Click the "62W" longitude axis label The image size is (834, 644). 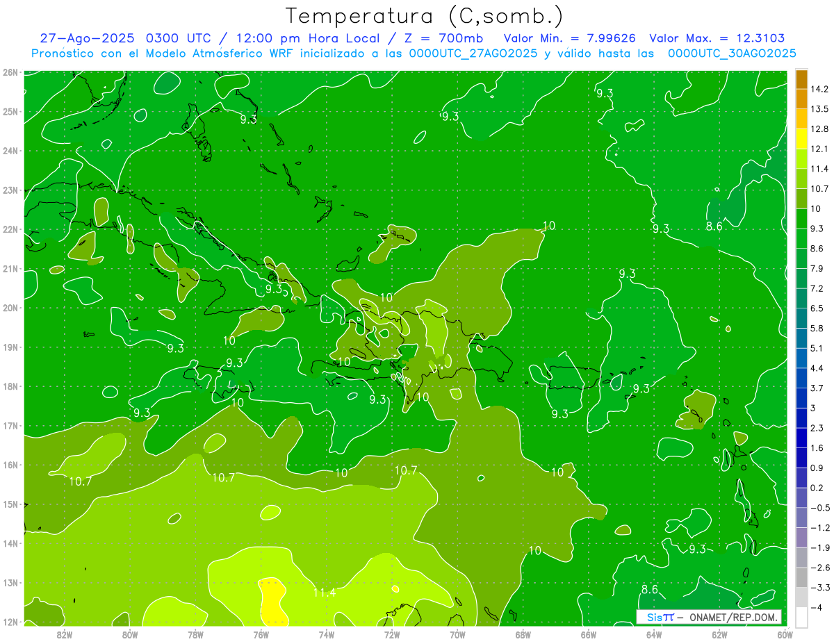point(719,634)
